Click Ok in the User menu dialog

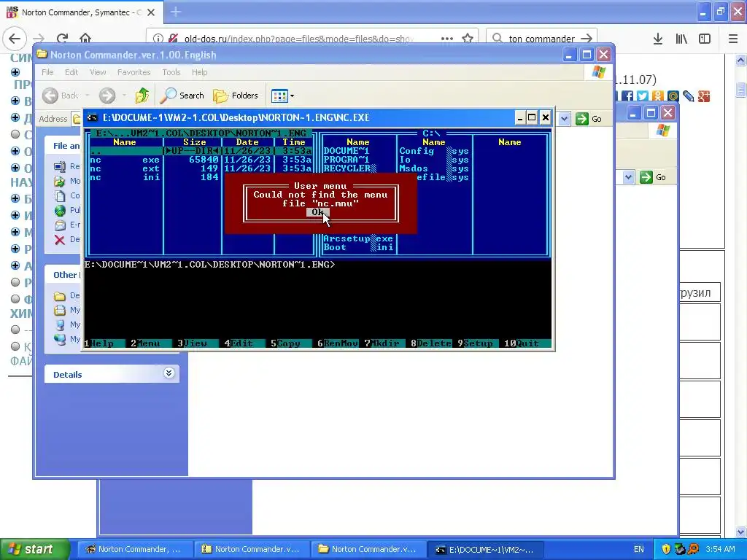(318, 212)
